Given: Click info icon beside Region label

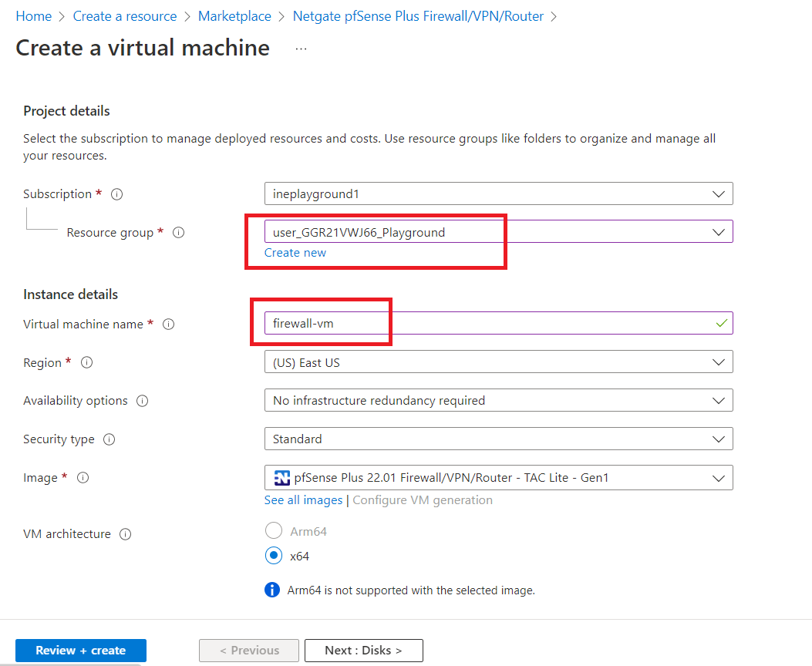Looking at the screenshot, I should click(x=87, y=362).
